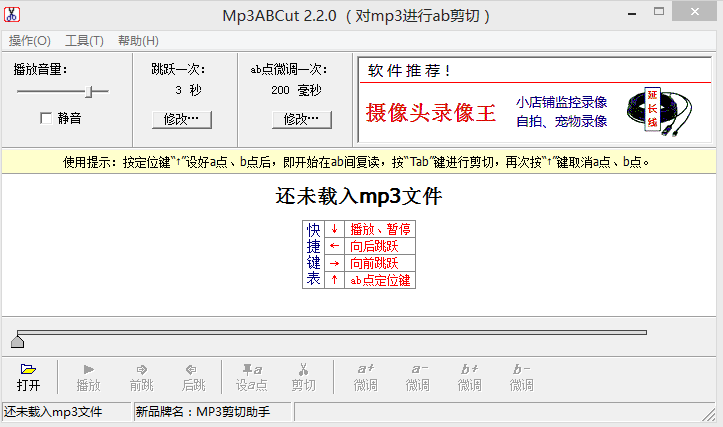Image resolution: width=723 pixels, height=427 pixels.
Task: Click the ab点定位键 shortcut table row
Action: click(370, 280)
